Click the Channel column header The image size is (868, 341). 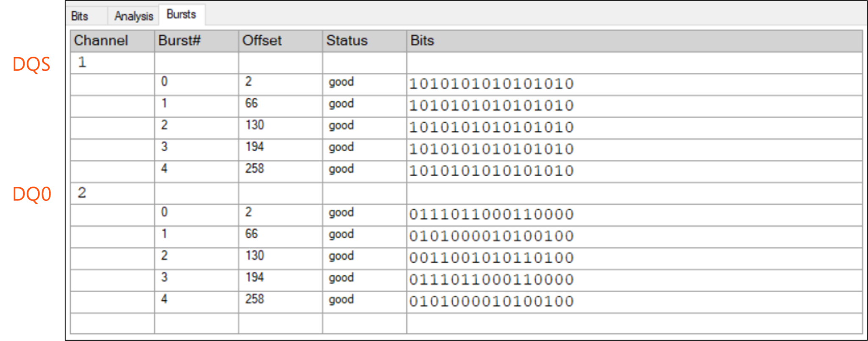101,41
